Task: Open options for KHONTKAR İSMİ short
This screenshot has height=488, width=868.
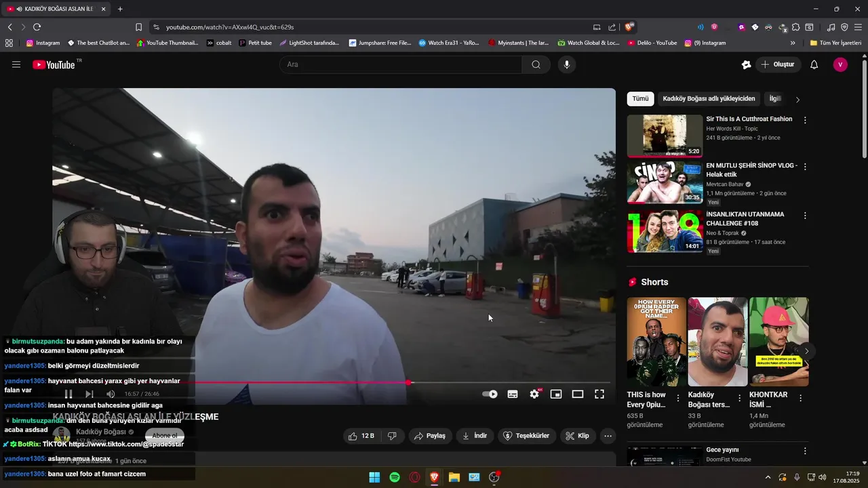Action: click(x=800, y=399)
